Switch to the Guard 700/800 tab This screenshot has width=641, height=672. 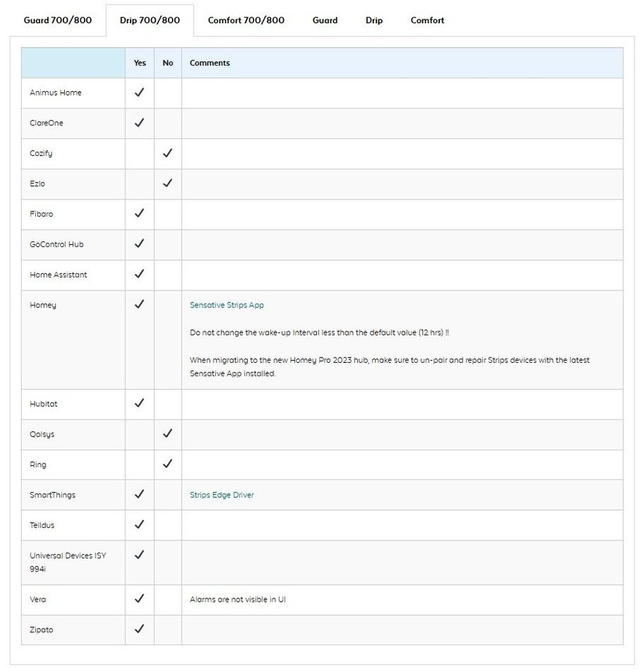tap(58, 20)
